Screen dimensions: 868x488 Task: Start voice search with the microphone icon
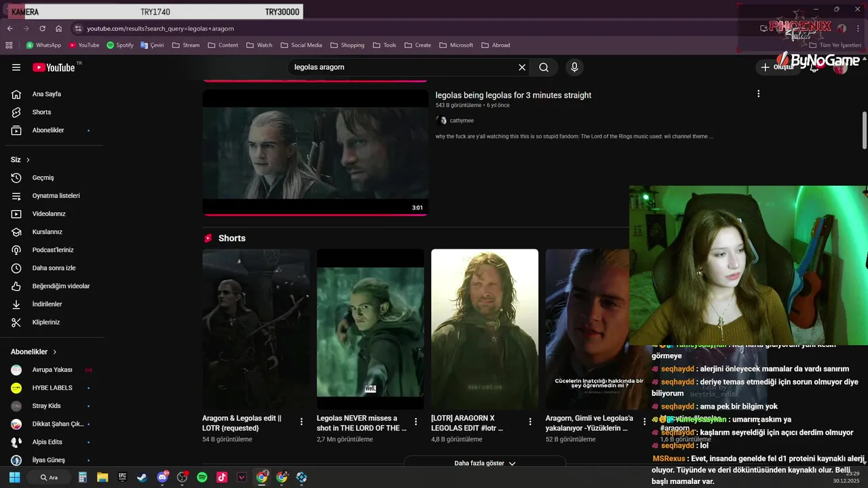[x=574, y=67]
